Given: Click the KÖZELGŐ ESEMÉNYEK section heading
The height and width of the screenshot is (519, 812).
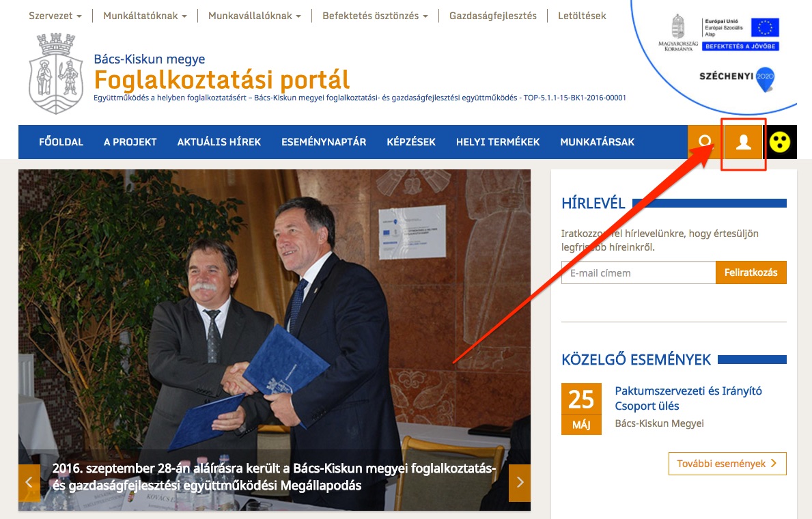Looking at the screenshot, I should click(x=636, y=359).
